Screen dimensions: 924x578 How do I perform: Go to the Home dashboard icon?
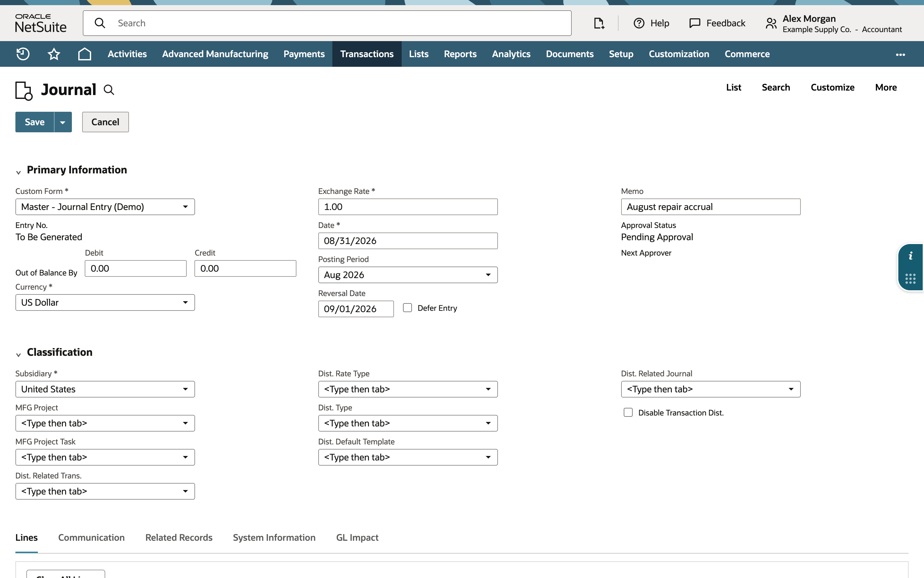(x=84, y=54)
